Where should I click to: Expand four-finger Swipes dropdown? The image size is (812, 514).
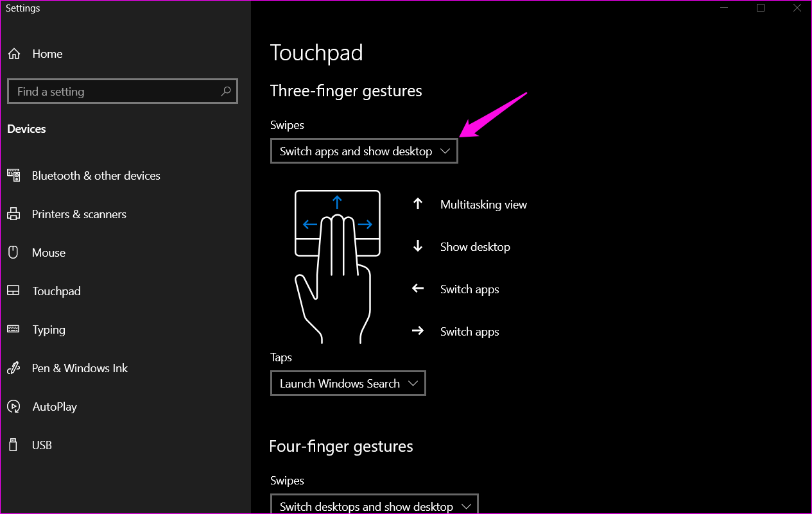pos(374,506)
